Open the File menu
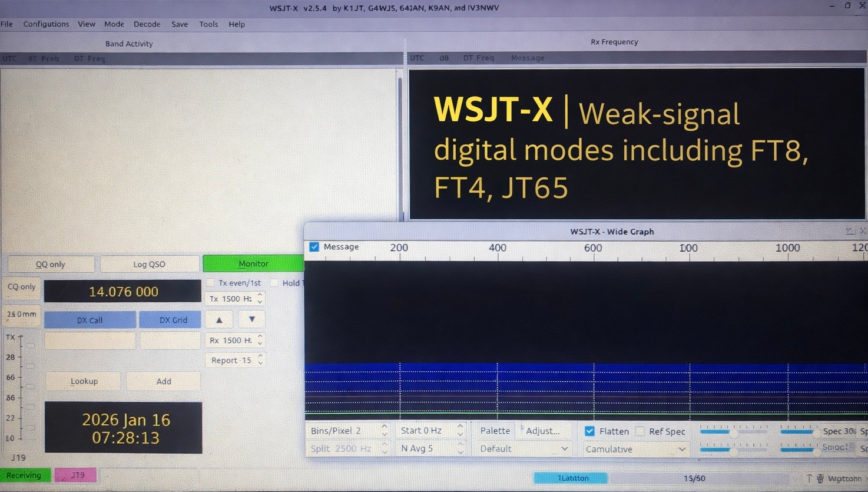868x492 pixels. click(x=6, y=24)
